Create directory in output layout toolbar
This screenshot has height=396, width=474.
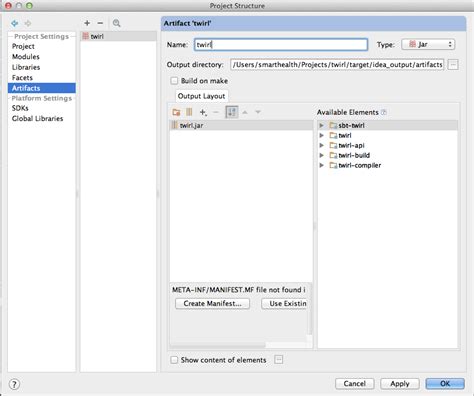coord(176,112)
